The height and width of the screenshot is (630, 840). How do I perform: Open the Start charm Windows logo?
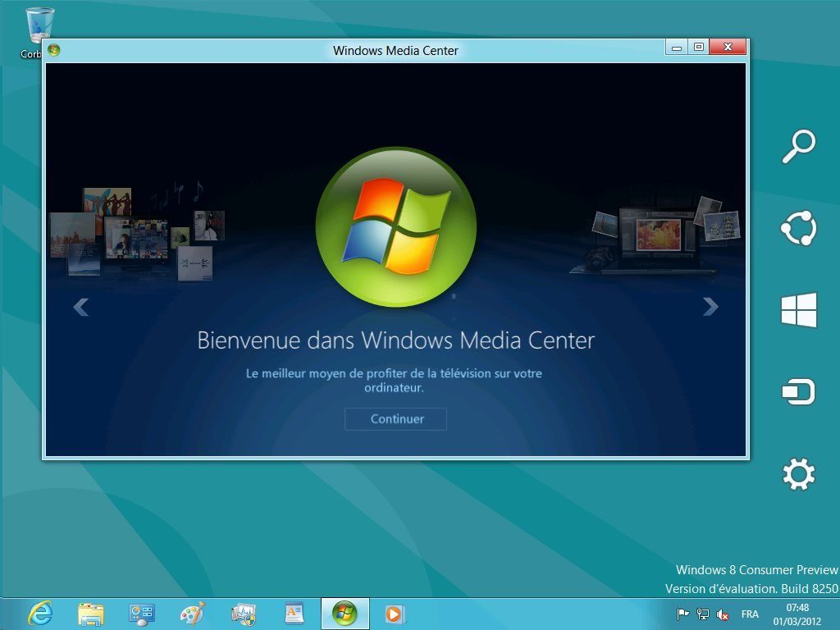(799, 309)
